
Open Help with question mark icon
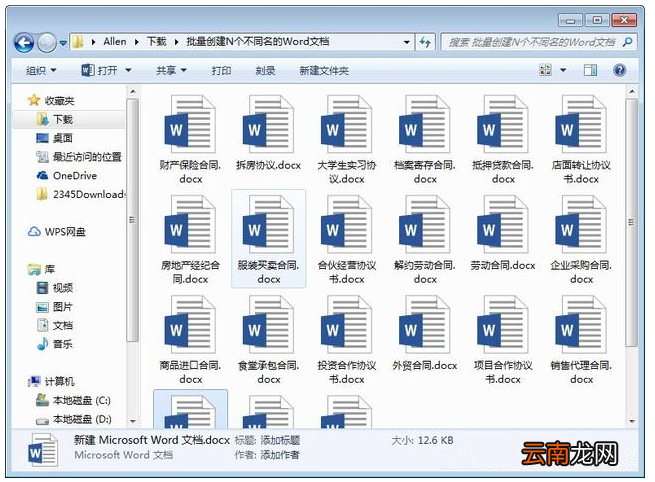619,70
